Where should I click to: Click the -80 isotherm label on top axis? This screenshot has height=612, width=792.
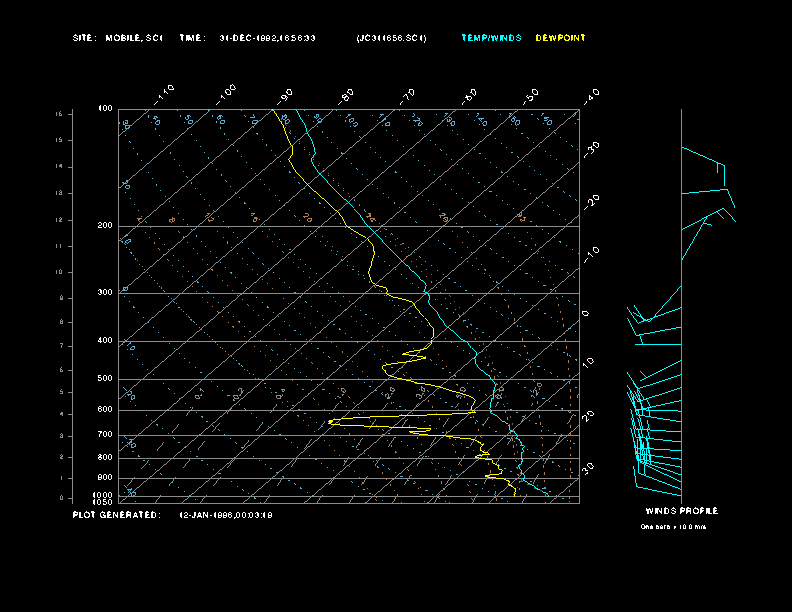(346, 96)
